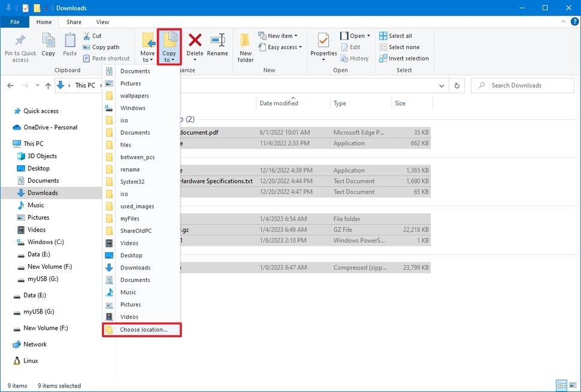The image size is (581, 392).
Task: Click the refresh icon beside the address bar
Action: (x=457, y=85)
